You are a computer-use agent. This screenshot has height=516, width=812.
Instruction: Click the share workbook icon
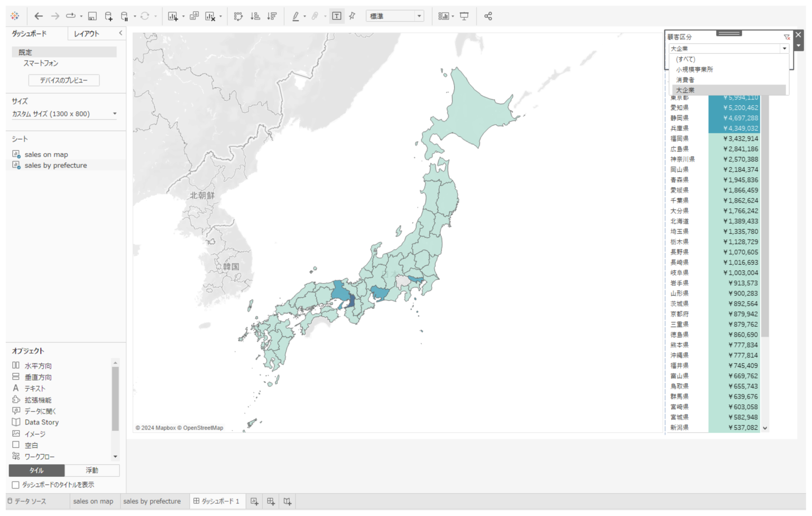click(x=488, y=16)
